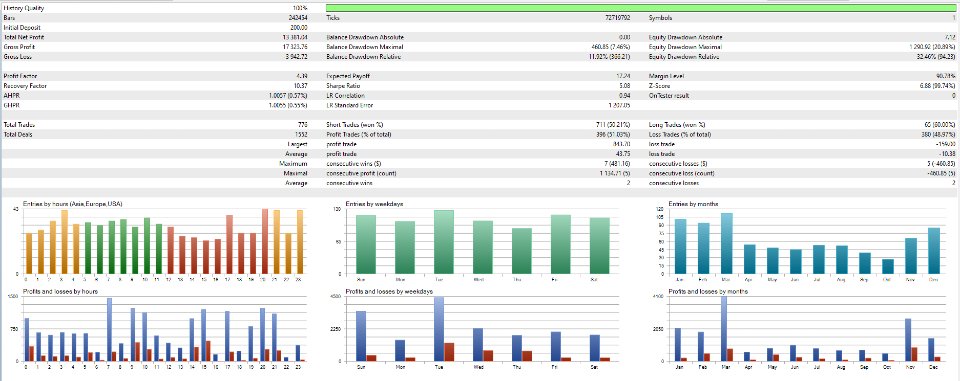Click the Nov profit bar in months chart
Image resolution: width=960 pixels, height=381 pixels.
coord(908,340)
